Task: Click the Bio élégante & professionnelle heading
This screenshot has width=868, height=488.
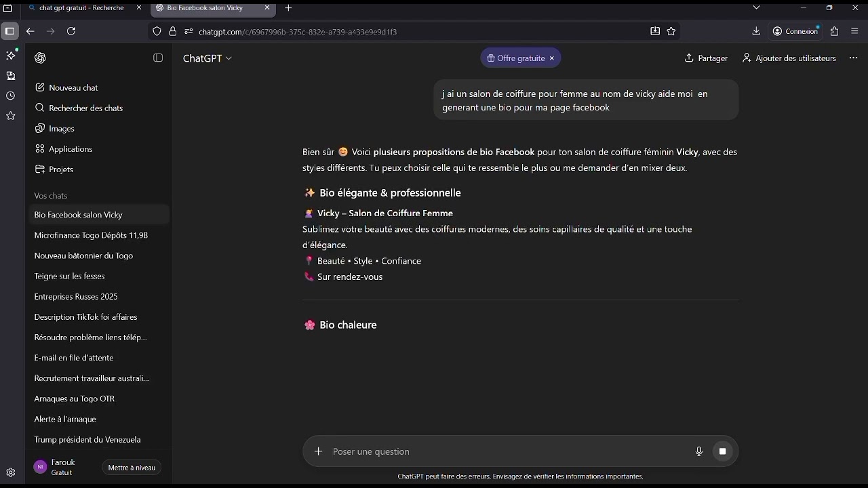Action: [x=390, y=193]
